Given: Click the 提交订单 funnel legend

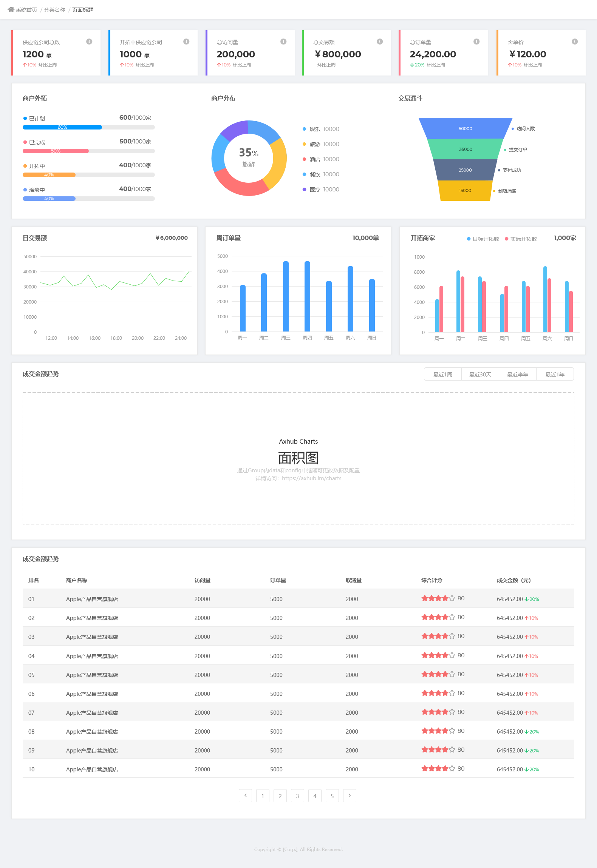Looking at the screenshot, I should 516,150.
